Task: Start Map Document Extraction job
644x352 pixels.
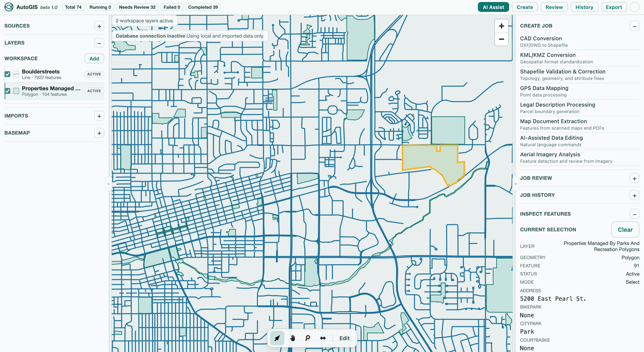Action: [579, 124]
